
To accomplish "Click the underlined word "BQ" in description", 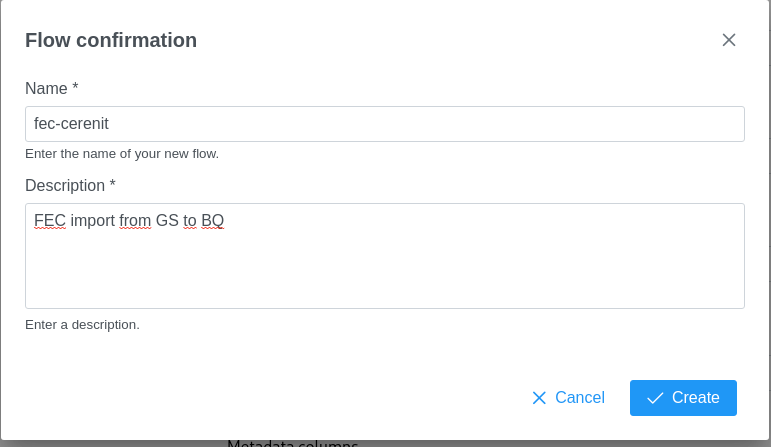I will click(x=212, y=221).
